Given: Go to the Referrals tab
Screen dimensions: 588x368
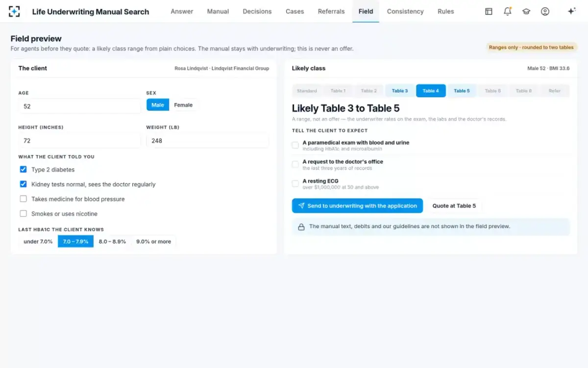Looking at the screenshot, I should (331, 11).
